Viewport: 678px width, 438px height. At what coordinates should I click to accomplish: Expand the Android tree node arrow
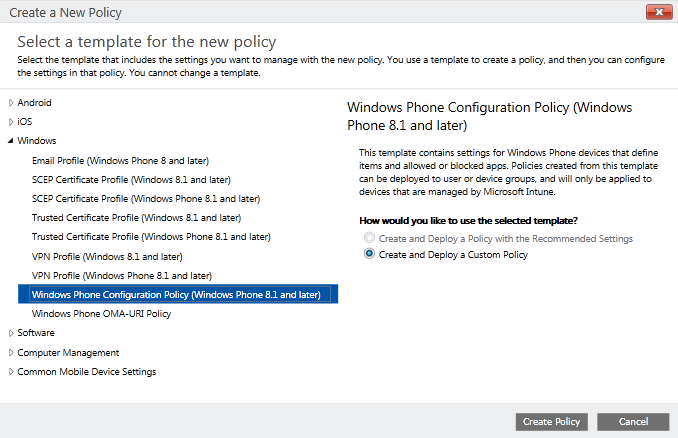coord(11,103)
